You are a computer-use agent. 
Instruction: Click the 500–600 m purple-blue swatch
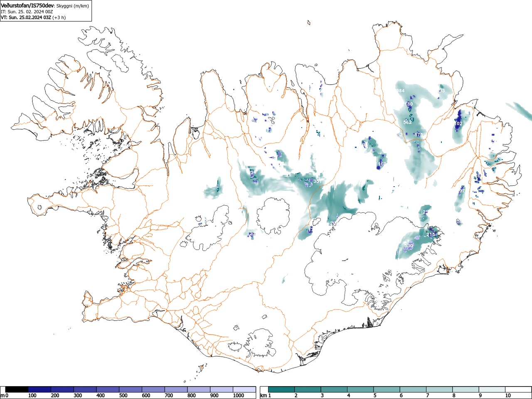point(131,389)
